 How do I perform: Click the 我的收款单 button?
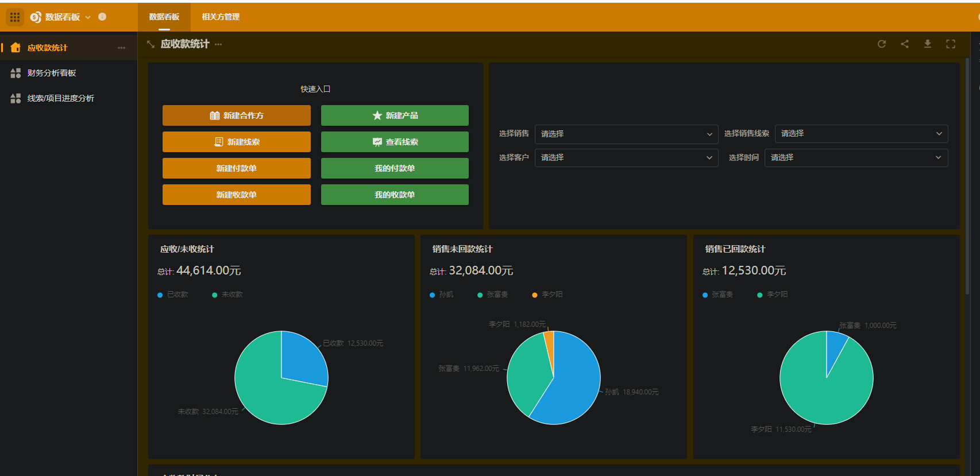click(x=395, y=195)
